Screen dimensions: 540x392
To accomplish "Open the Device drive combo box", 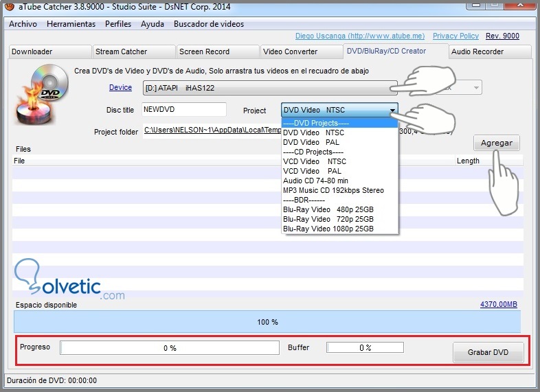I will pyautogui.click(x=269, y=88).
